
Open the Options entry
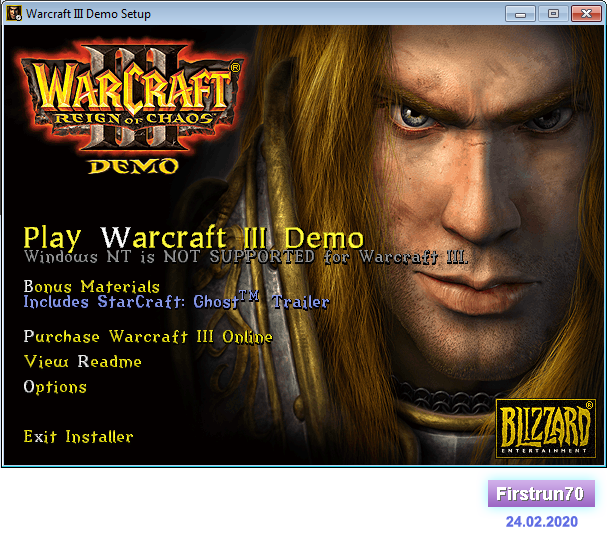pos(55,387)
